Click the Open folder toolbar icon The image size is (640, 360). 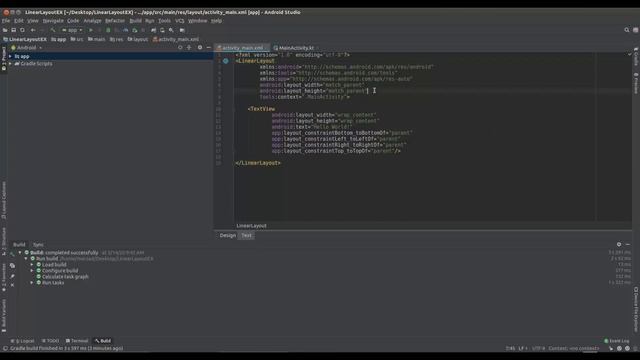click(x=5, y=30)
